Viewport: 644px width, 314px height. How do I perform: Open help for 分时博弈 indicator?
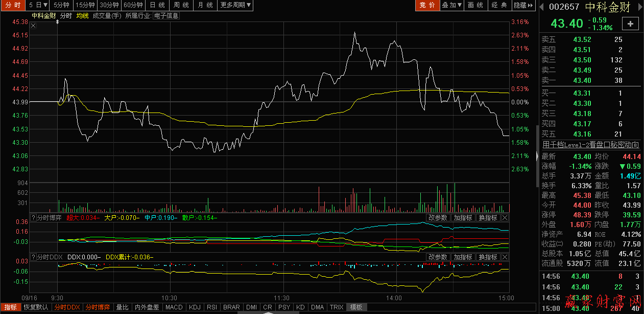click(x=33, y=218)
